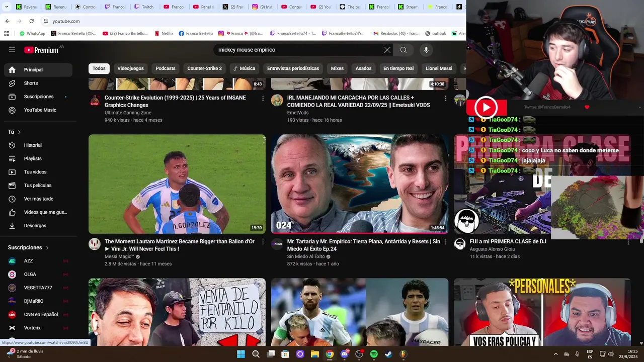Open Historial in the sidebar
Image resolution: width=644 pixels, height=362 pixels.
click(38, 145)
